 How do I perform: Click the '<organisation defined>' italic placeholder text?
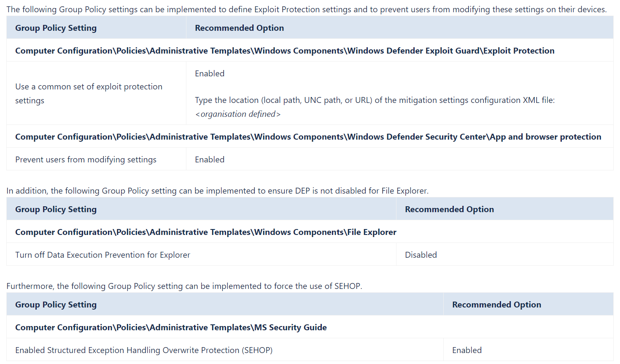(237, 114)
